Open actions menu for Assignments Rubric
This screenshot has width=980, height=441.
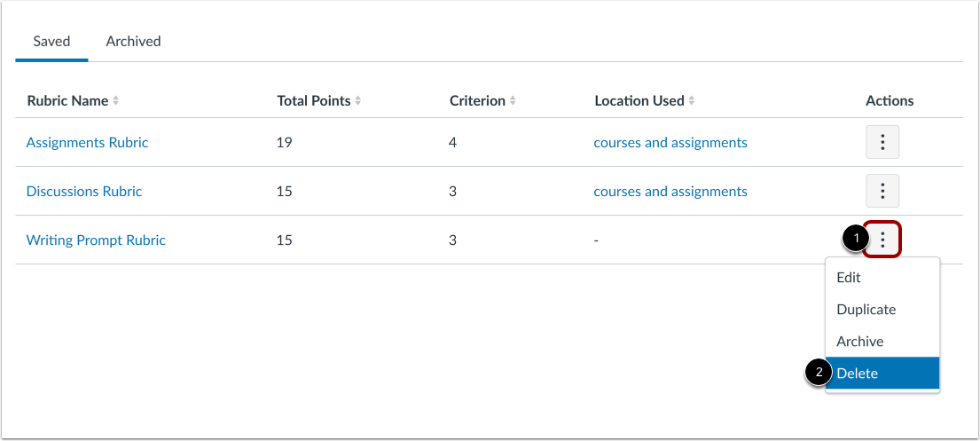(x=882, y=142)
